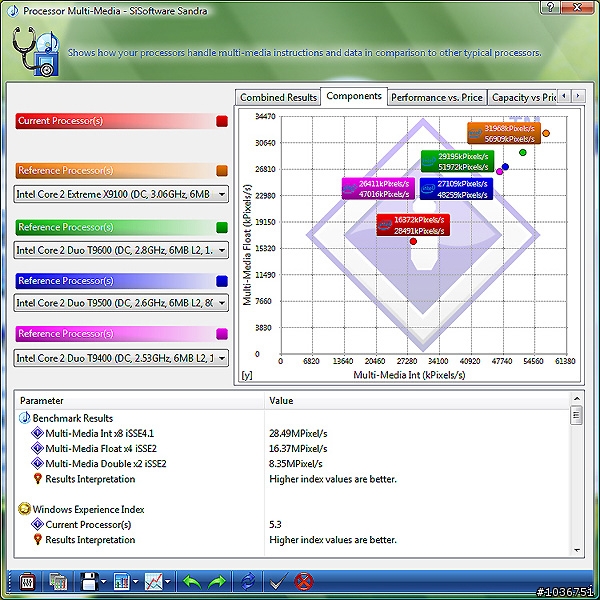The width and height of the screenshot is (600, 600).
Task: Click the orange 31968kPixels/s result label
Action: tap(504, 134)
